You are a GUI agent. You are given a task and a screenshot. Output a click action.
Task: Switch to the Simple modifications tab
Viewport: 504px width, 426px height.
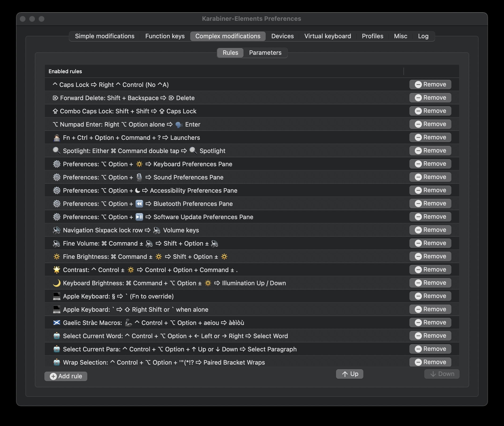105,36
